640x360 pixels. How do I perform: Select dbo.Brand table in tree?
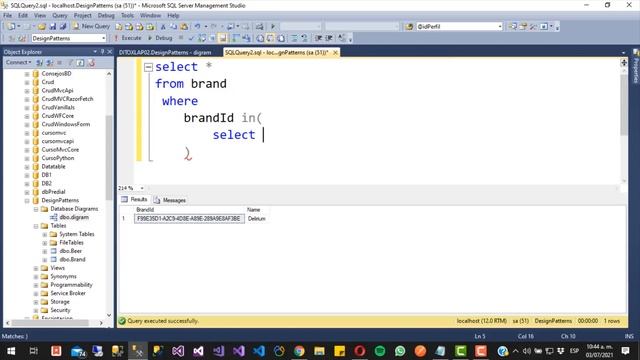click(x=72, y=260)
